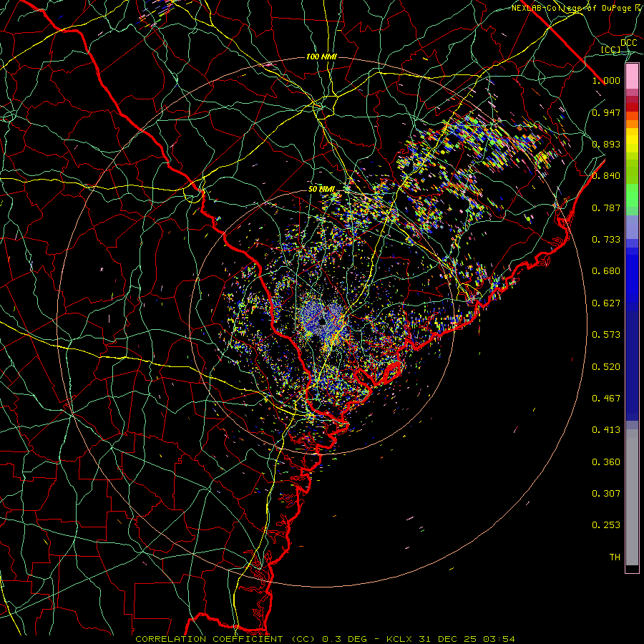Screen dimensions: 644x644
Task: Click the DCC label above the color bar
Action: pos(628,43)
